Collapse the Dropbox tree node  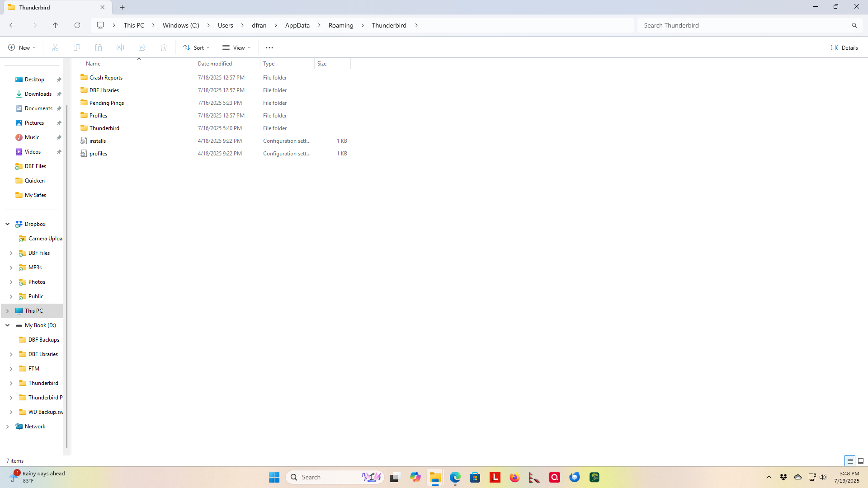pyautogui.click(x=8, y=224)
